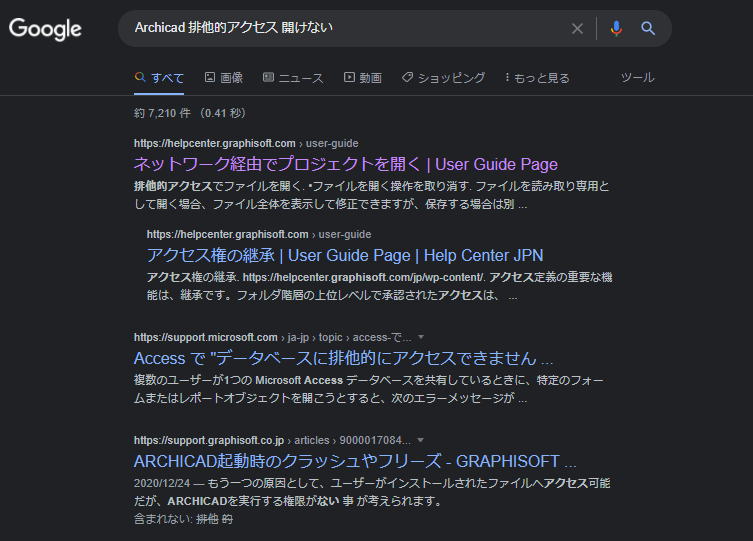This screenshot has height=541, width=753.
Task: Click support.microsoft.com breadcrumb URL
Action: (x=272, y=337)
